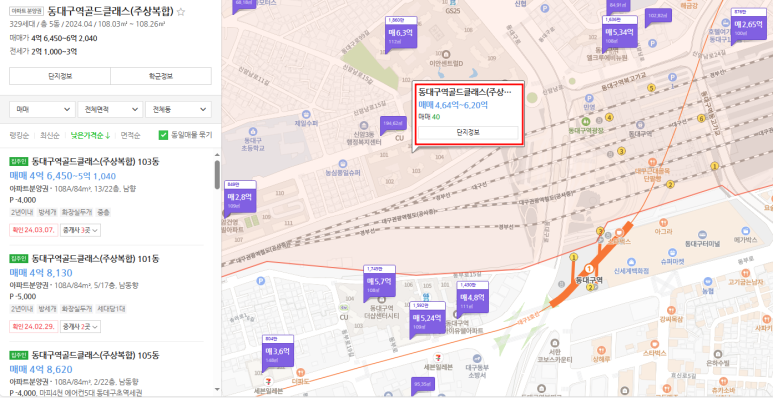Viewport: 773px width, 398px height.
Task: Expand the 매매 transaction type dropdown
Action: (42, 109)
